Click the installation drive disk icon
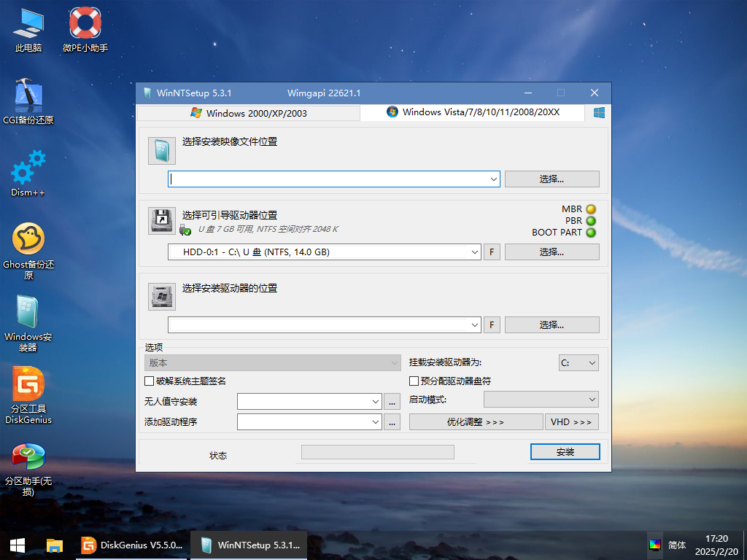The width and height of the screenshot is (747, 560). pos(162,297)
